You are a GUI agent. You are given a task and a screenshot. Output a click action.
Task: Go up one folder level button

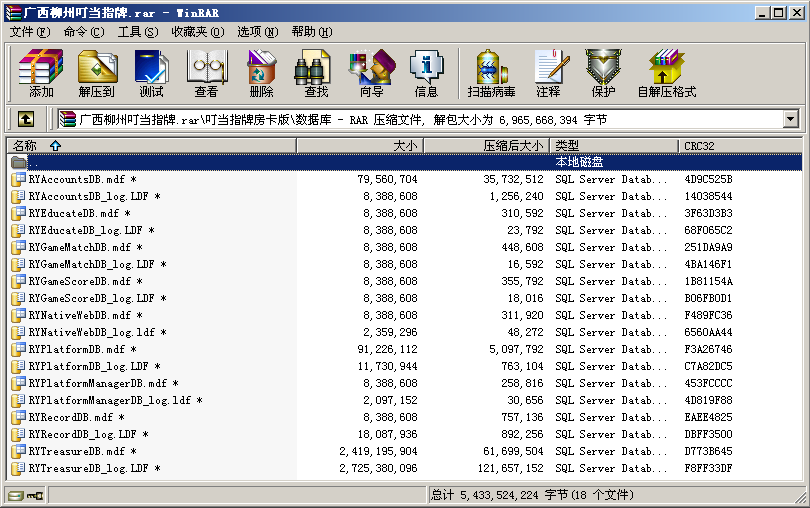tap(26, 119)
